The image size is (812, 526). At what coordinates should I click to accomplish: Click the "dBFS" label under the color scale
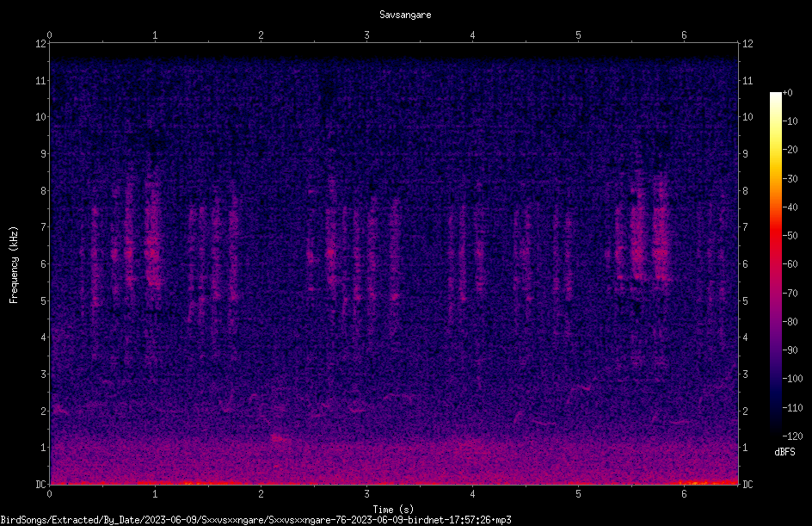(x=784, y=452)
